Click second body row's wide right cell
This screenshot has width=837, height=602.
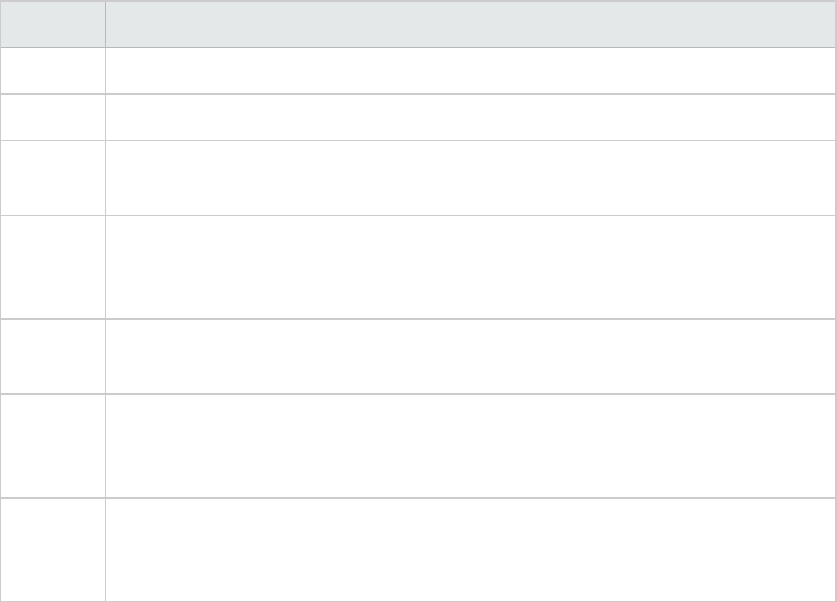470,117
